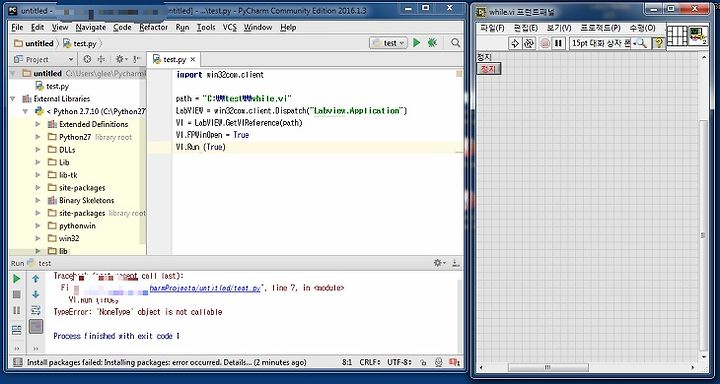Click test.py breadcrumb in navigation bar
This screenshot has width=720, height=384.
[x=80, y=43]
